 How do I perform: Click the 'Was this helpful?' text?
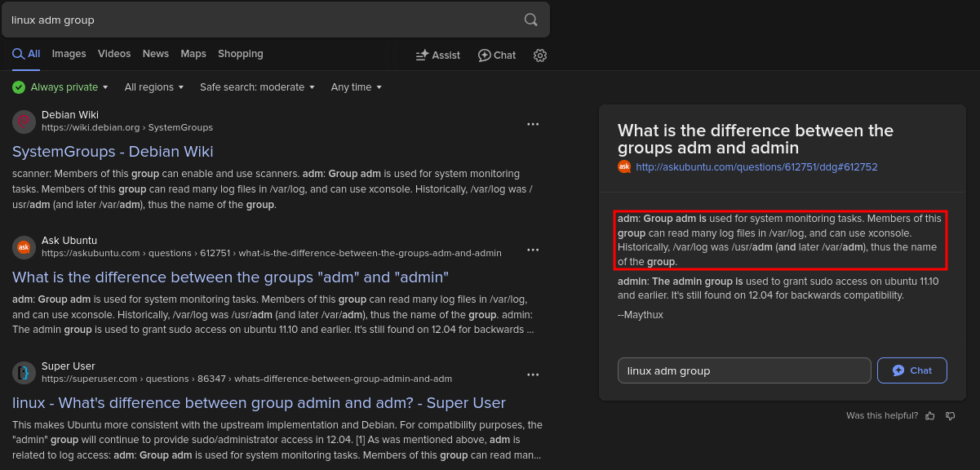click(882, 415)
